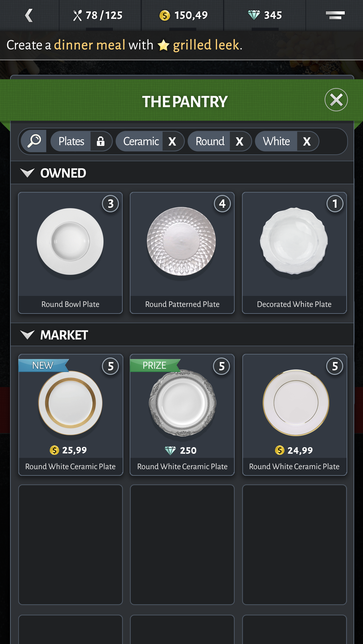Image resolution: width=363 pixels, height=644 pixels.
Task: Remove the White filter tag
Action: point(307,142)
